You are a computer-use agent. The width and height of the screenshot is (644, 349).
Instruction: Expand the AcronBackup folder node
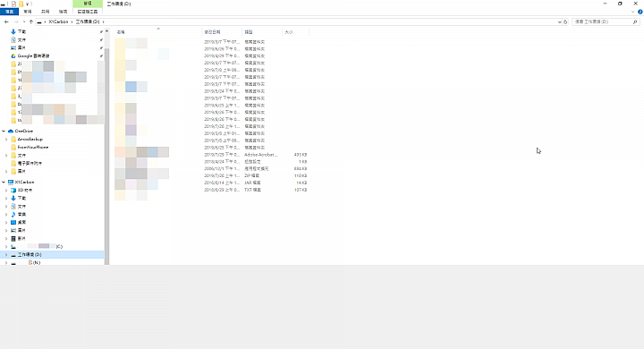pyautogui.click(x=6, y=140)
